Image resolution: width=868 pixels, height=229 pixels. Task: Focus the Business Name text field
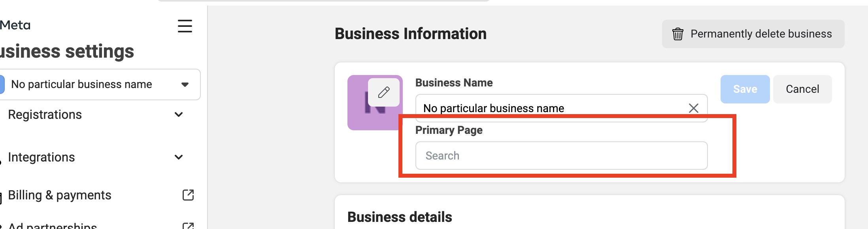(549, 108)
